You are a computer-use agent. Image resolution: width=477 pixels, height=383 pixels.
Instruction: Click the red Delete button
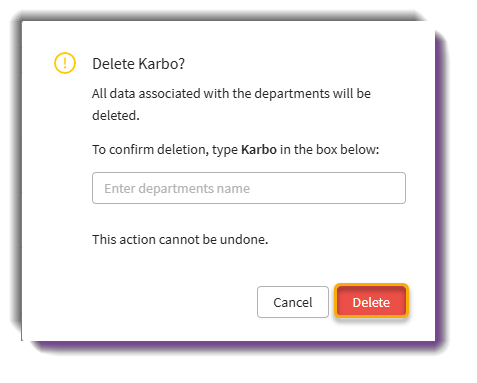(371, 302)
